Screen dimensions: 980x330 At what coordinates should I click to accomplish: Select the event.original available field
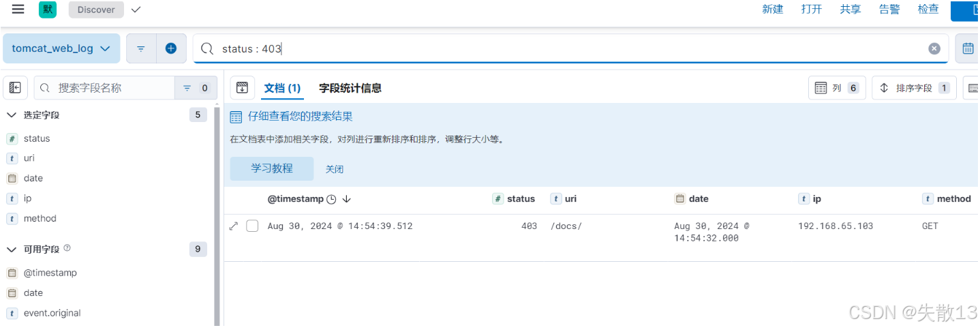coord(52,313)
